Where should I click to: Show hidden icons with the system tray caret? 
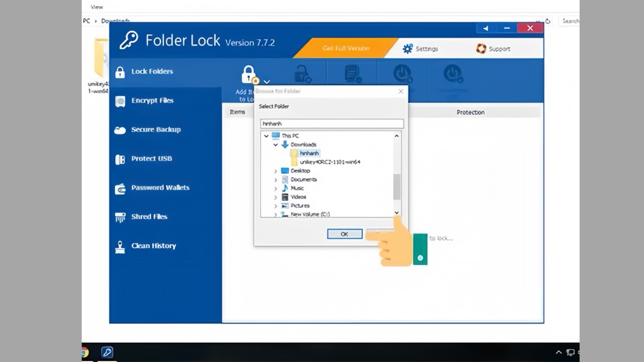[x=559, y=352]
